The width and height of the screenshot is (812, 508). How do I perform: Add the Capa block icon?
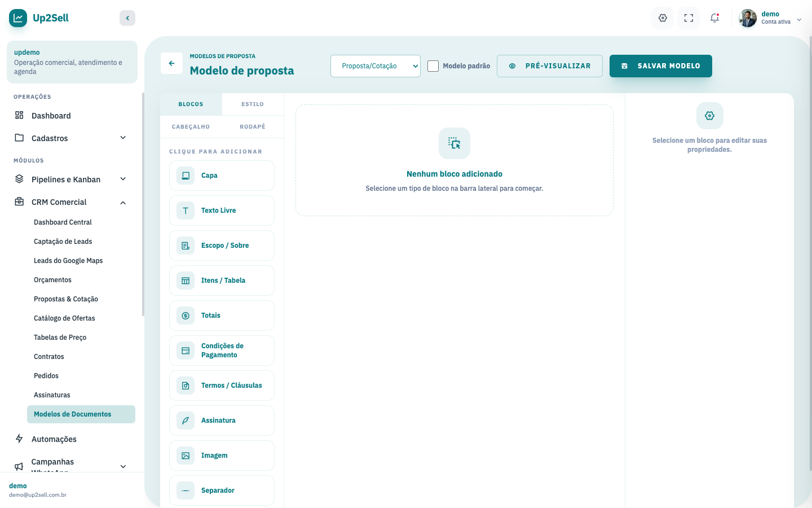tap(186, 176)
